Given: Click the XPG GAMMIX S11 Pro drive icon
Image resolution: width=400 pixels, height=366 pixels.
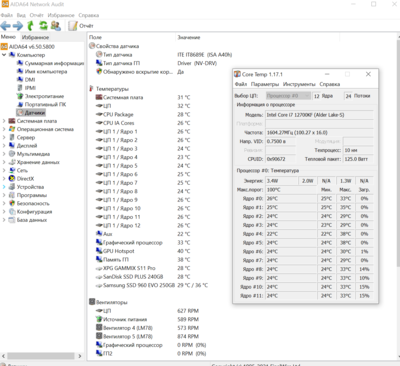Looking at the screenshot, I should (99, 268).
